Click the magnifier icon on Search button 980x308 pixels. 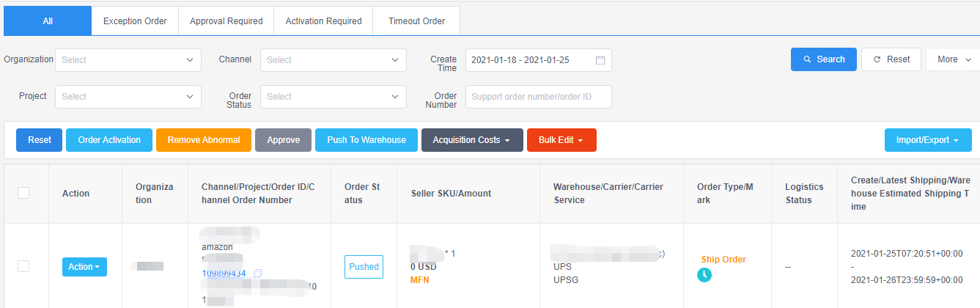coord(808,59)
